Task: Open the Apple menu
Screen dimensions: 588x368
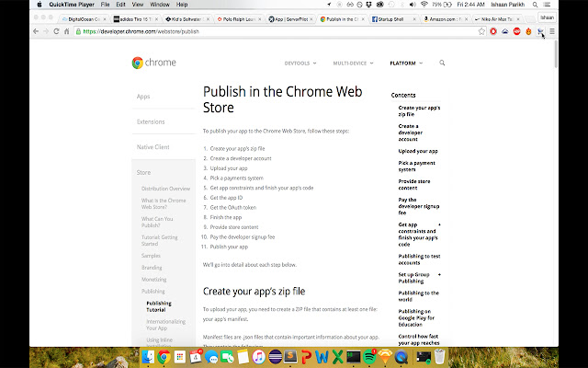Action: [x=40, y=5]
